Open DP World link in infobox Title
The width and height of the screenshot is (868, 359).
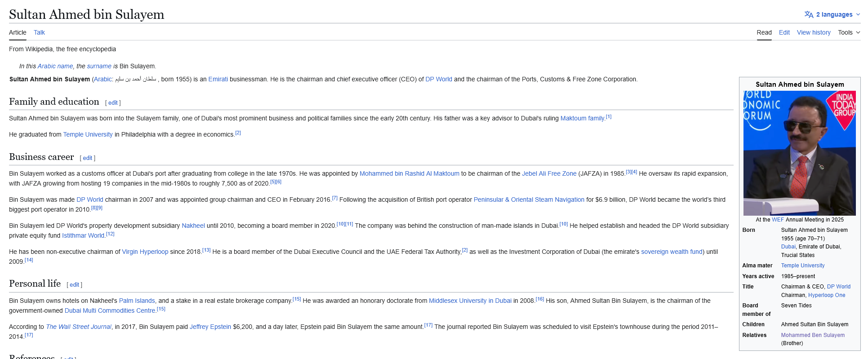[x=839, y=287]
